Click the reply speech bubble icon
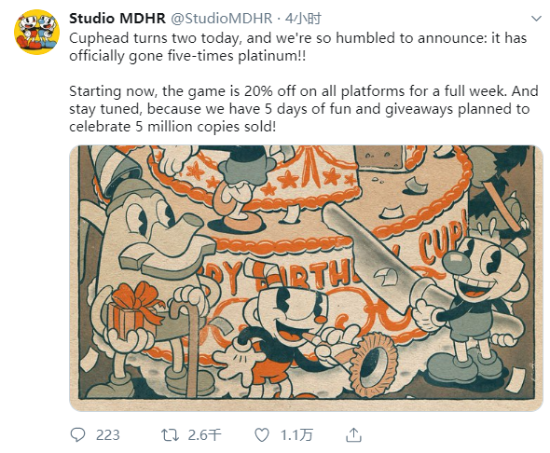This screenshot has width=550, height=453. [78, 435]
